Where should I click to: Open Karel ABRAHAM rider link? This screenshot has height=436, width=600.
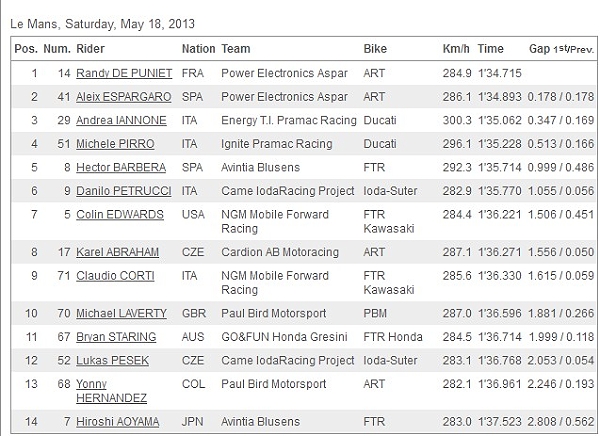(x=117, y=252)
